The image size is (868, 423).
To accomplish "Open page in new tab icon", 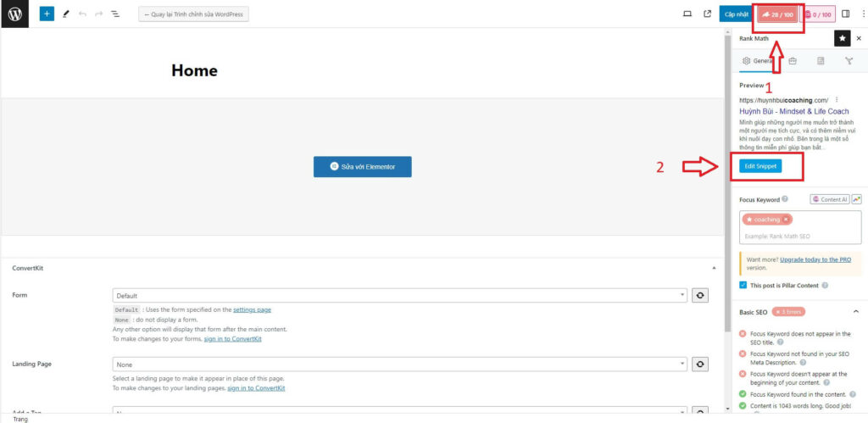I will [x=707, y=14].
